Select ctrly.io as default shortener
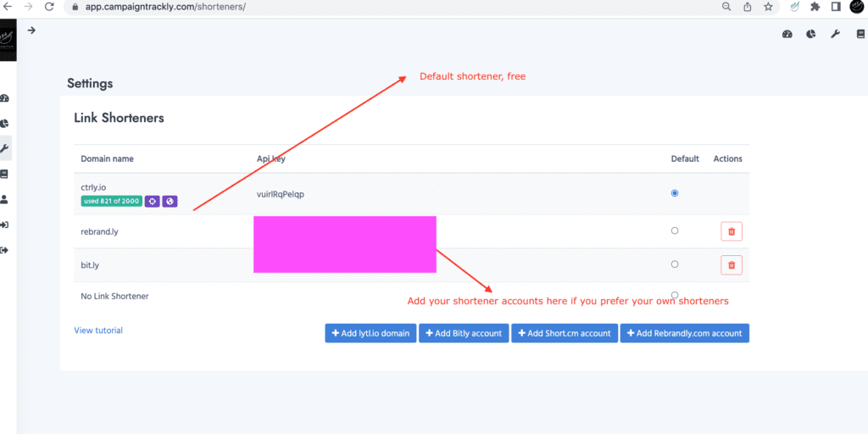868x434 pixels. click(675, 193)
